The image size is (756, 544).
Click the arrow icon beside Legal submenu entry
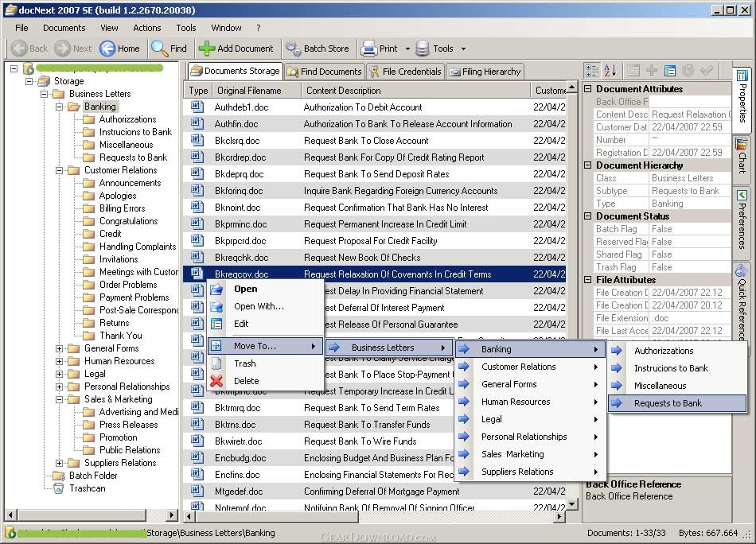click(x=464, y=419)
